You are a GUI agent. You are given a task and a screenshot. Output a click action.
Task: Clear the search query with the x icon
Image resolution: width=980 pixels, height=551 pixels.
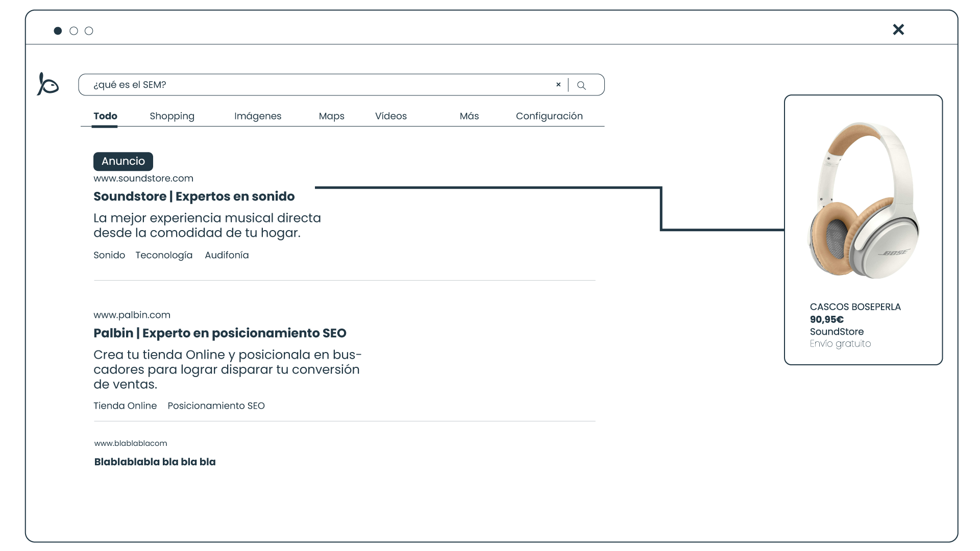(x=558, y=85)
